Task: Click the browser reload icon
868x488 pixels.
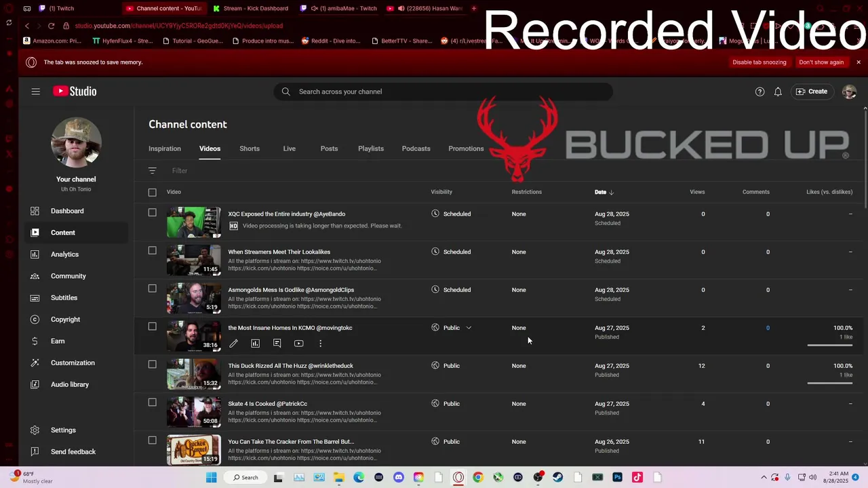Action: point(51,26)
